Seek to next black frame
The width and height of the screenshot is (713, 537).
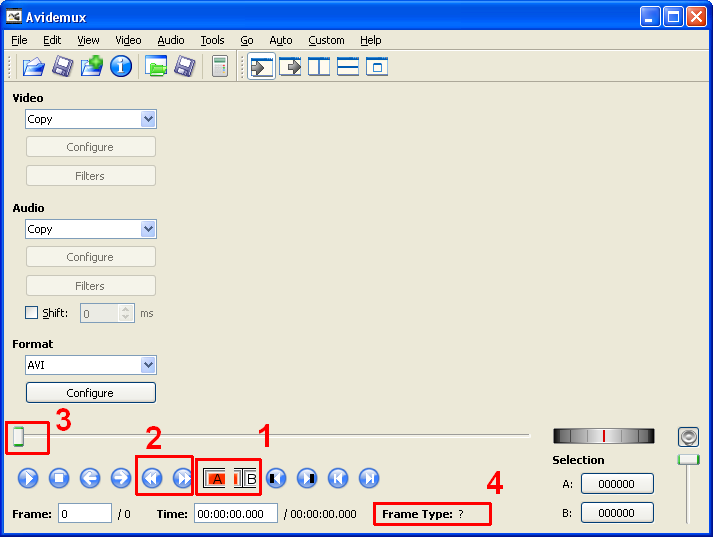coord(307,478)
